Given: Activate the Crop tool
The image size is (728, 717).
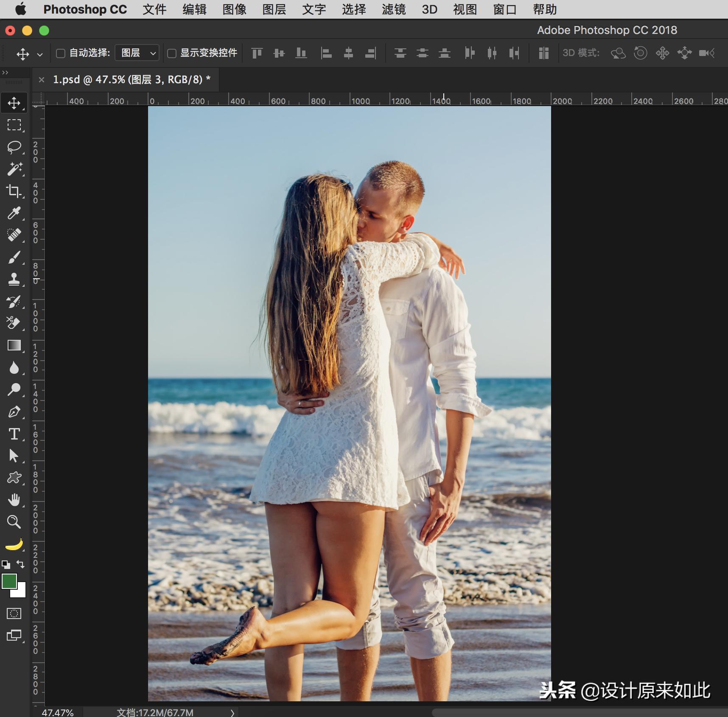Looking at the screenshot, I should [x=14, y=191].
